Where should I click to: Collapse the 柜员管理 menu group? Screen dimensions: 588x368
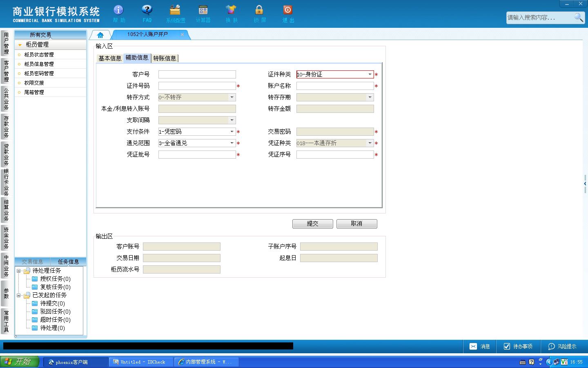20,45
